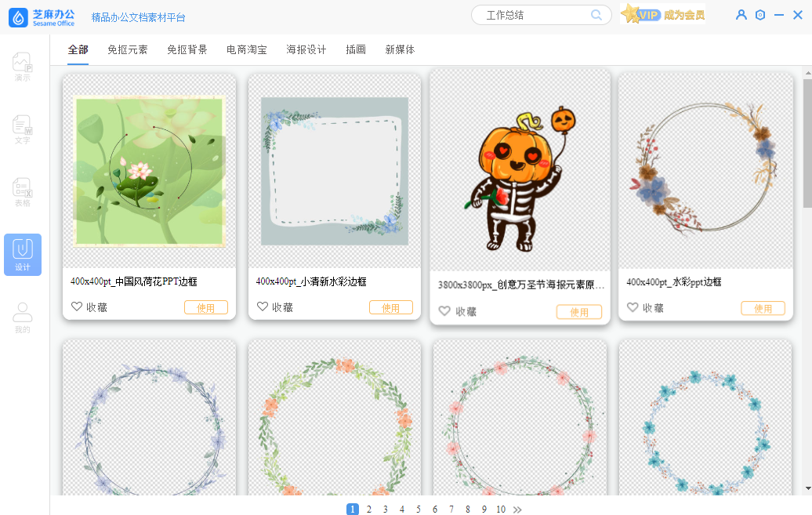The width and height of the screenshot is (812, 515).
Task: Use the 中国风荷花PPT边框 template
Action: coord(206,308)
